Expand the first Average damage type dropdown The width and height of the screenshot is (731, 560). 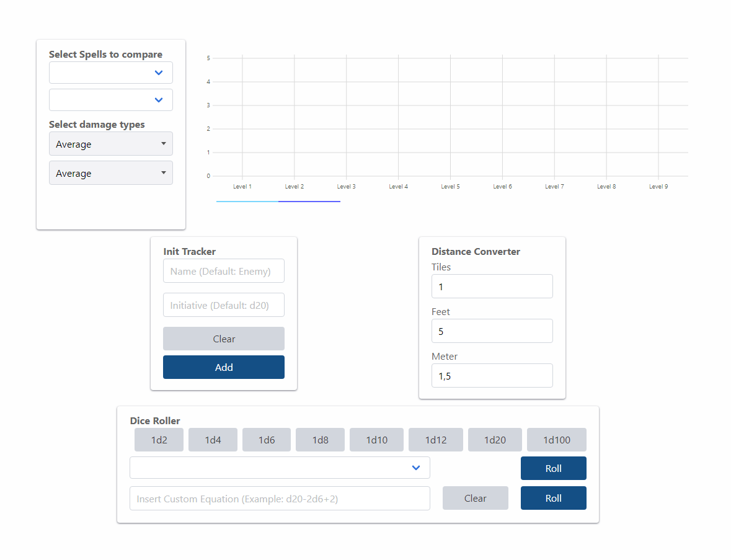110,144
